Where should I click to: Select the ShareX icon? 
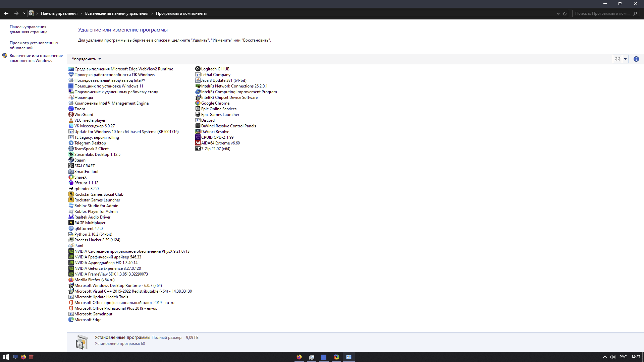pyautogui.click(x=71, y=177)
